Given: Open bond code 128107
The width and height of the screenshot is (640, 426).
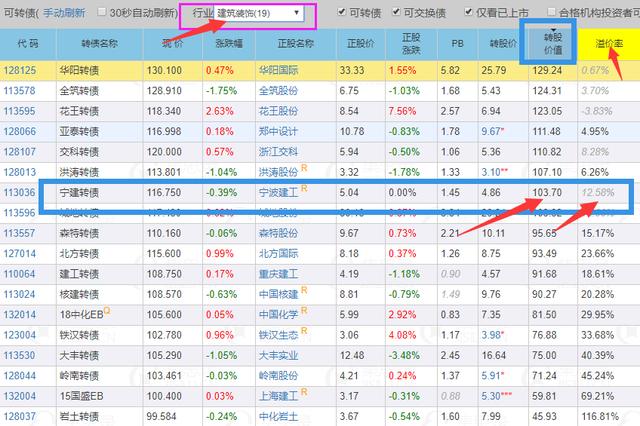Looking at the screenshot, I should click(x=20, y=152).
